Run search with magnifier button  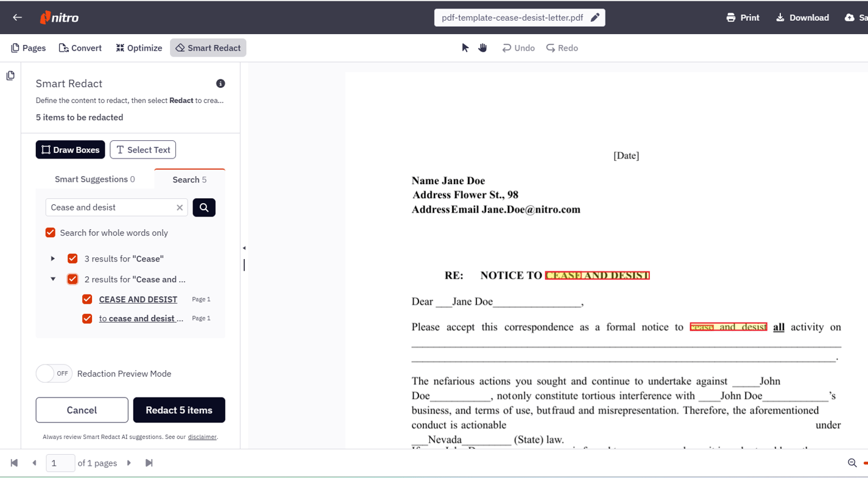[x=204, y=207]
